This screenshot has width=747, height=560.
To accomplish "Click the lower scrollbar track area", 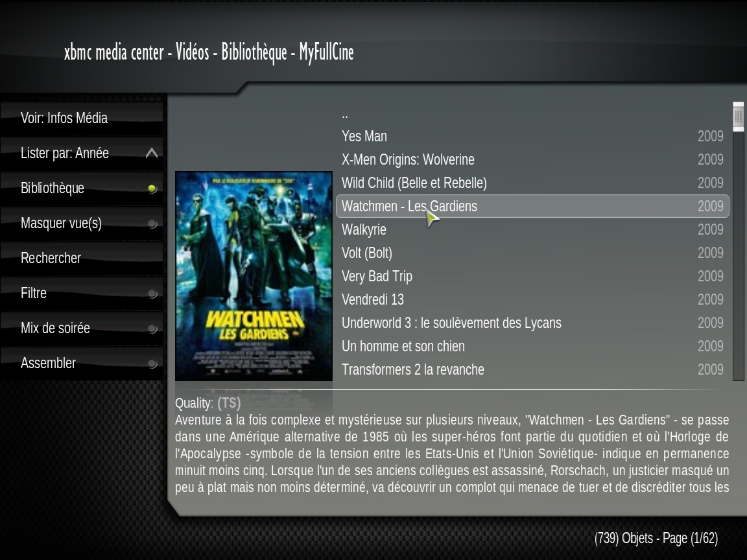I will [x=738, y=256].
